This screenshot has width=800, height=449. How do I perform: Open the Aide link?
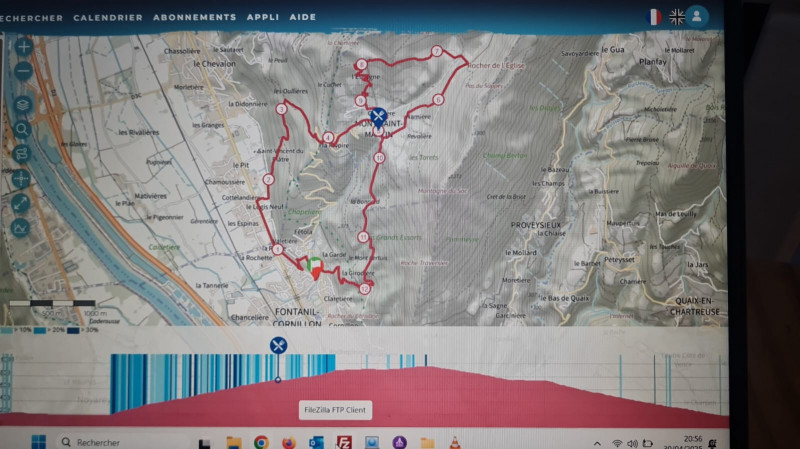[305, 17]
